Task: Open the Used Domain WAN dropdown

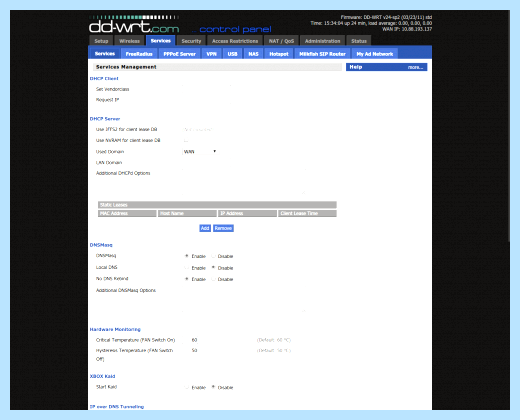Action: [200, 151]
